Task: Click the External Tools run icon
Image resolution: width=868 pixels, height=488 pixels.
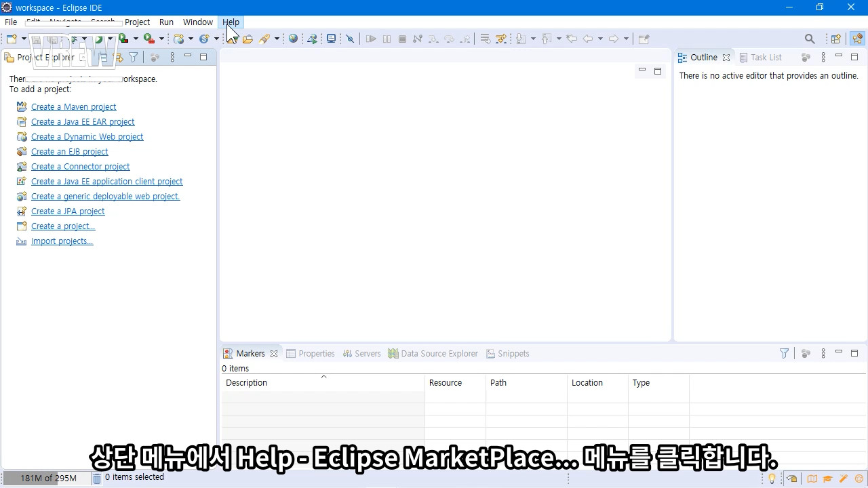Action: click(149, 39)
